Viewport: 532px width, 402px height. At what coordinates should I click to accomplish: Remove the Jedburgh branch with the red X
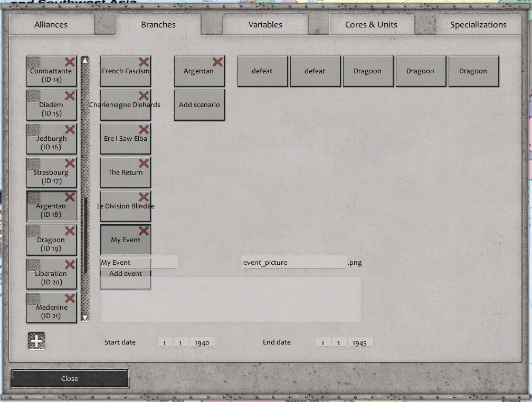tap(70, 130)
